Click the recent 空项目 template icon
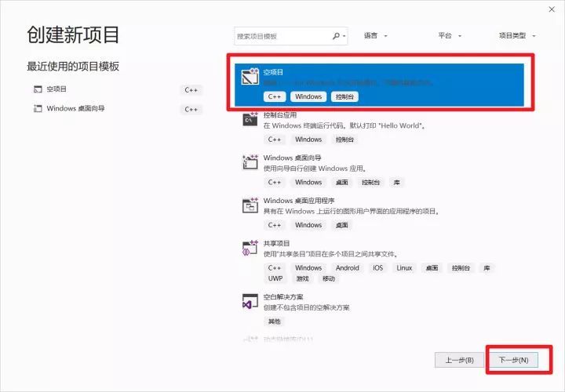This screenshot has height=392, width=565. 38,89
